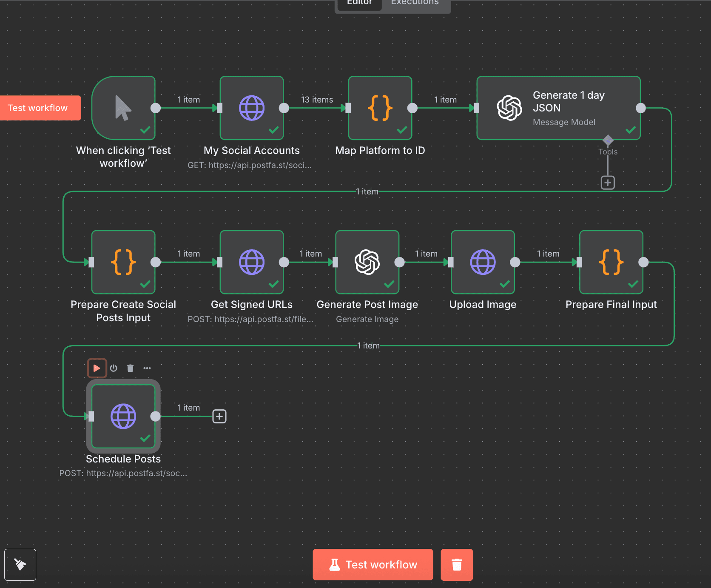Deactivate the Schedule Posts node via power icon
The image size is (711, 588).
[114, 368]
